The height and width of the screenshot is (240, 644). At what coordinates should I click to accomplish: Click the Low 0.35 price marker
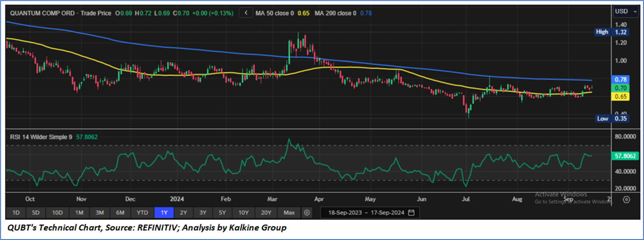point(612,118)
